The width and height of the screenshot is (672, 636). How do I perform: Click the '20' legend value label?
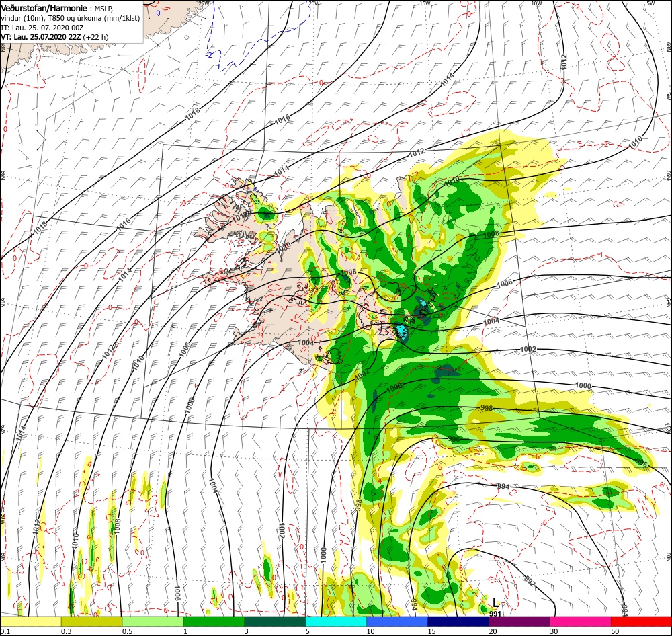coord(493,631)
